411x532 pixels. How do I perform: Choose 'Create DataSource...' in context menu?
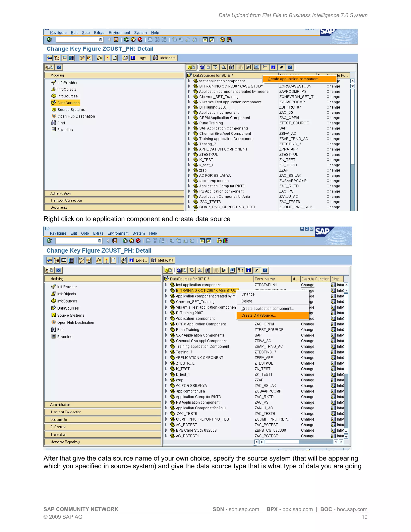pos(273,315)
